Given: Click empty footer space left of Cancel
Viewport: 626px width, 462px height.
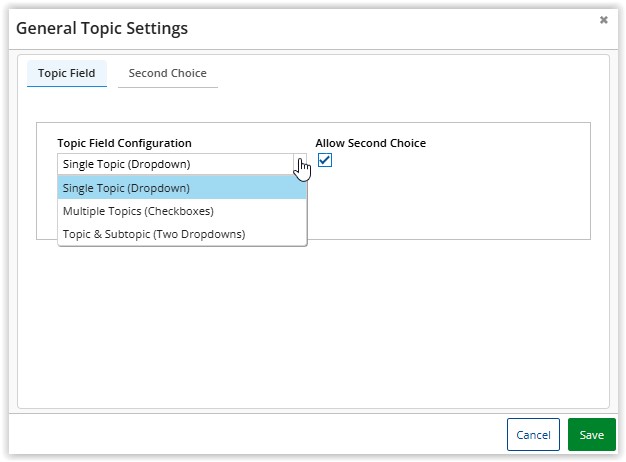Looking at the screenshot, I should pyautogui.click(x=250, y=435).
